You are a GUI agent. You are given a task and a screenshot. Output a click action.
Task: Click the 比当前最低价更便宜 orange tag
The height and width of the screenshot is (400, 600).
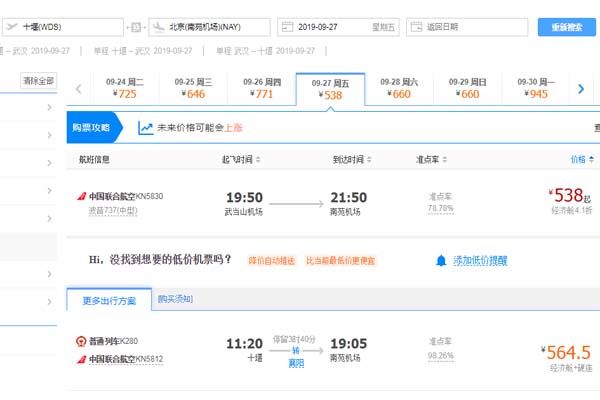tap(341, 261)
